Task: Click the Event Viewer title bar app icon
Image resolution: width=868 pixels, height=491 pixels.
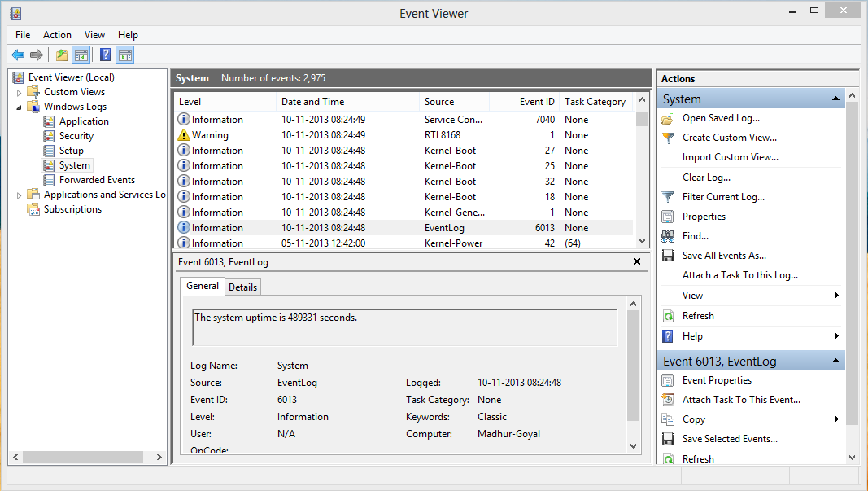Action: [15, 13]
